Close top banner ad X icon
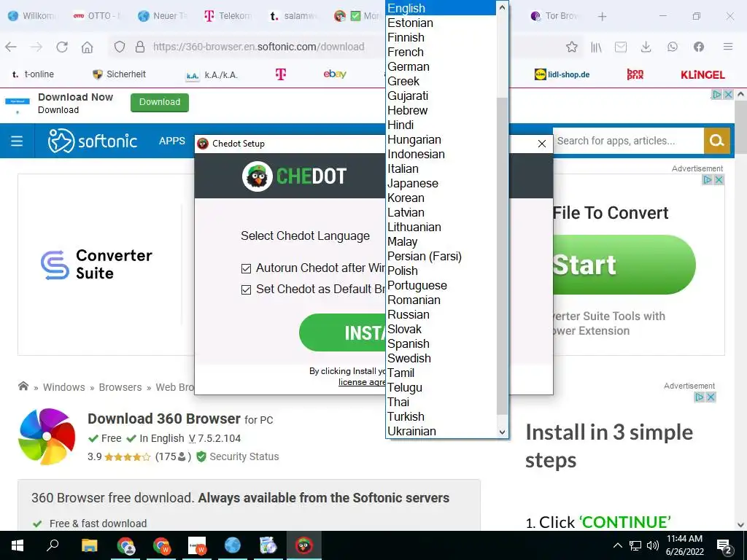Viewport: 747px width, 560px height. [x=728, y=95]
